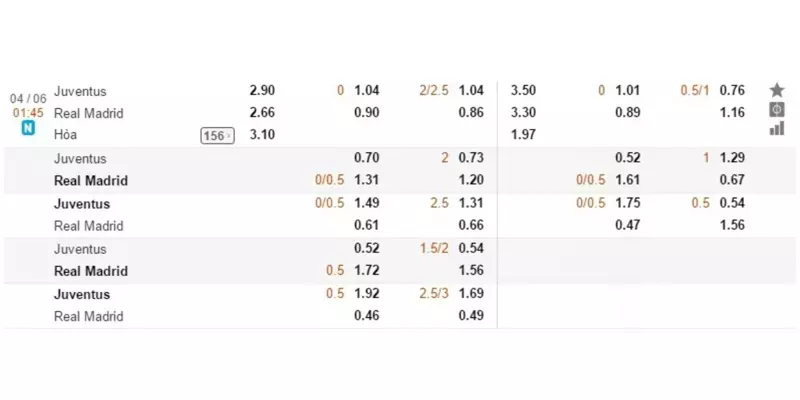
Task: Choose first-half Juventus odds 3.50
Action: click(523, 91)
